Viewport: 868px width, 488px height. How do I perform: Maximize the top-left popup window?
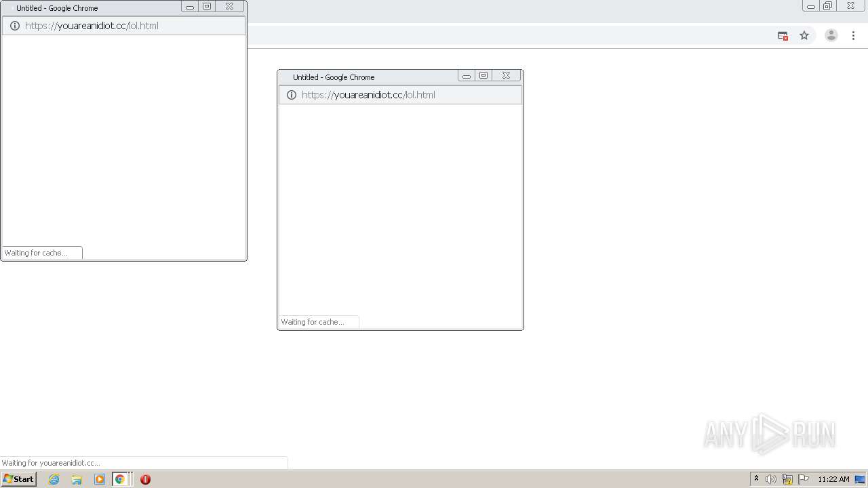click(x=207, y=7)
